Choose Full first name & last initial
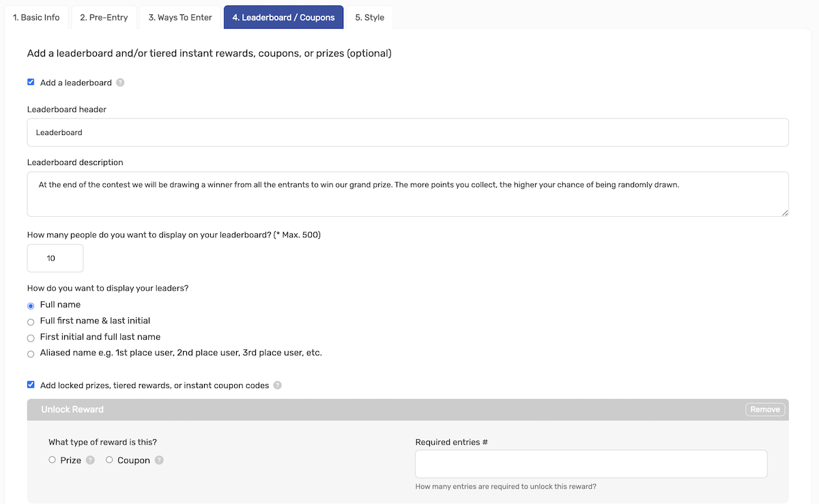Screen dimensions: 819x504 tap(30, 321)
